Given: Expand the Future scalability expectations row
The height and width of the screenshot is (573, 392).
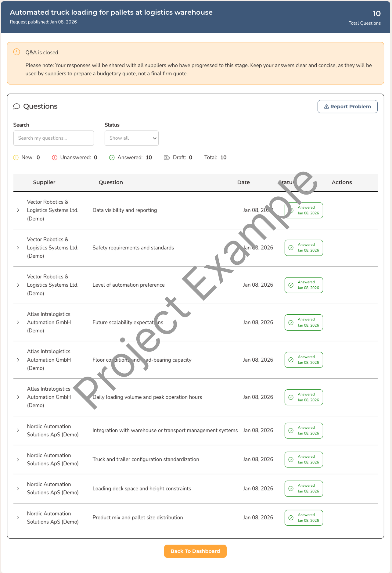Looking at the screenshot, I should [x=18, y=322].
